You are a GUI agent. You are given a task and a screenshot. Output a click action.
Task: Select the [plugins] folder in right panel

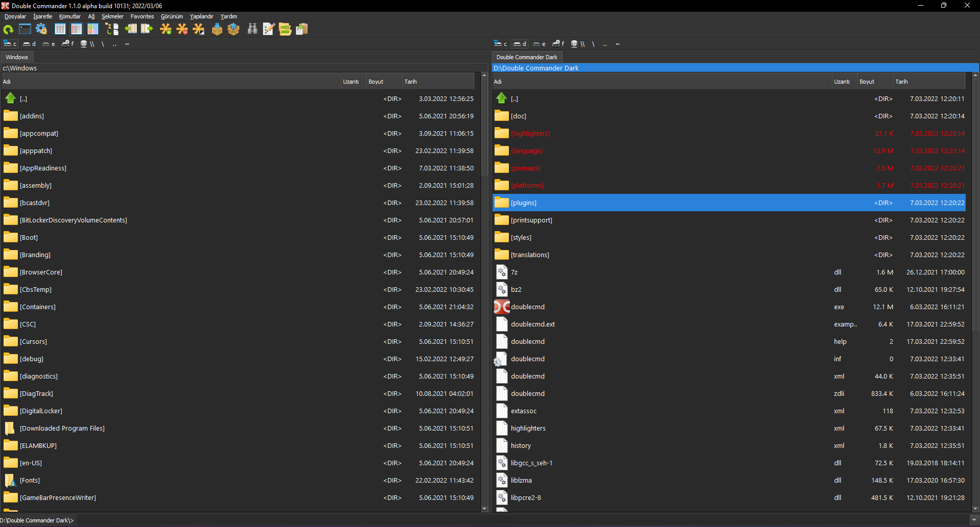(x=729, y=203)
